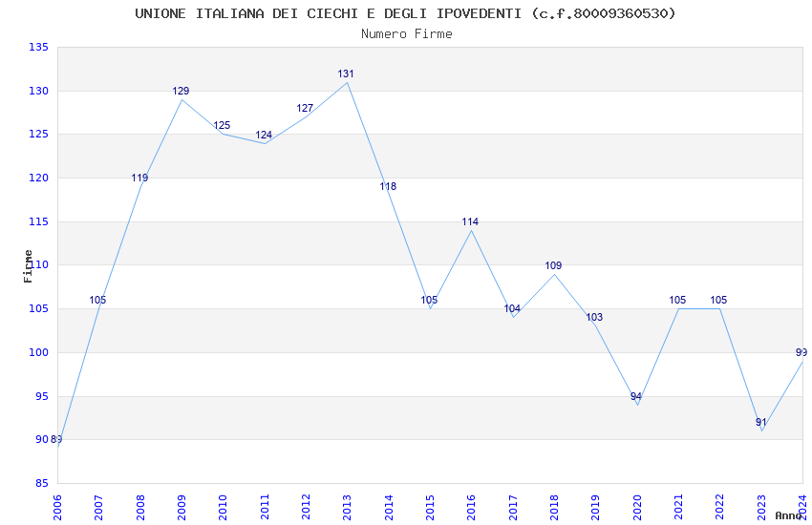Screen dimensions: 812x525
Task: Click x-axis year label 2012
Action: [x=306, y=508]
